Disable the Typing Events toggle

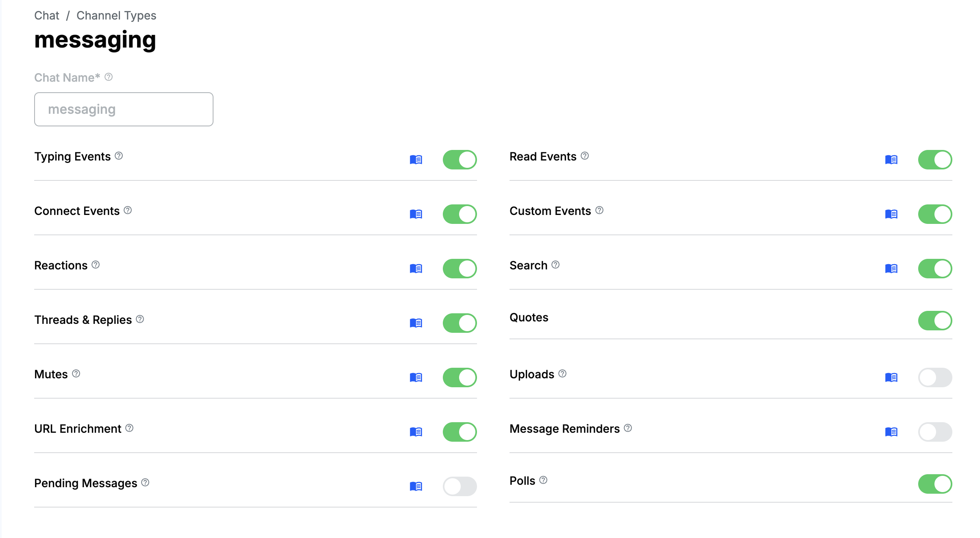(x=460, y=160)
